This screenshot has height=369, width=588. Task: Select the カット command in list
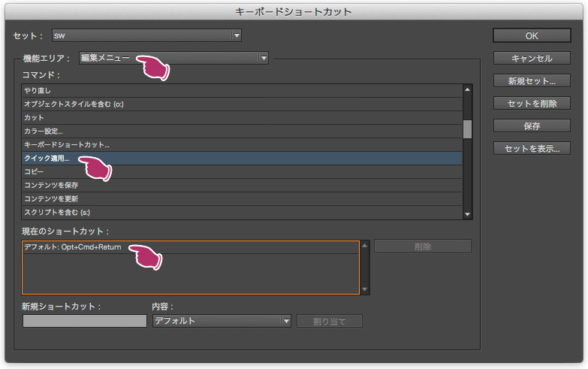(242, 117)
